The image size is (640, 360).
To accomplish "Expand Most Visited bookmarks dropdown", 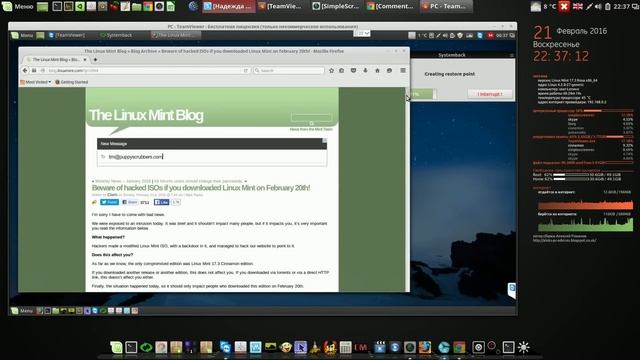I will (x=36, y=82).
